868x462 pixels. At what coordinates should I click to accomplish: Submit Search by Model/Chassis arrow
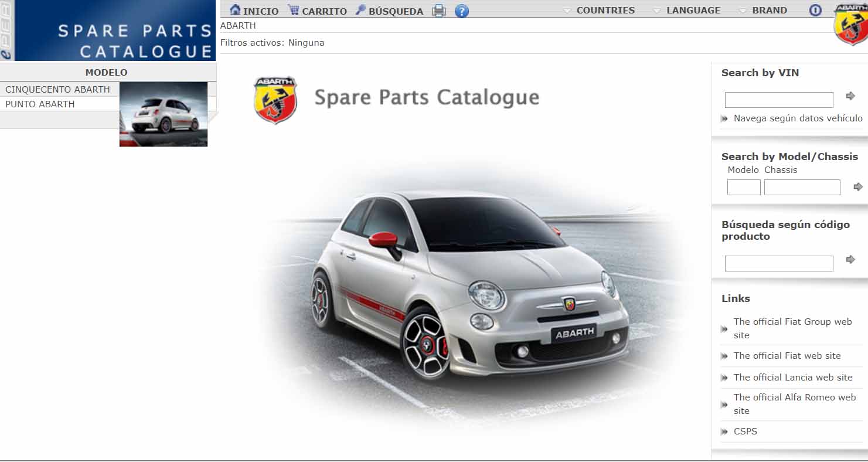tap(858, 187)
